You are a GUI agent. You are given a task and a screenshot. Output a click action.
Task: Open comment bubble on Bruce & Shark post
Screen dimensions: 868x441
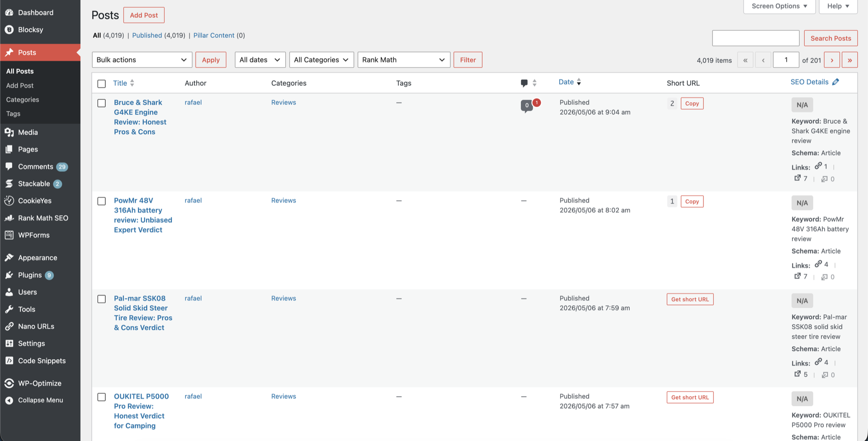coord(527,106)
